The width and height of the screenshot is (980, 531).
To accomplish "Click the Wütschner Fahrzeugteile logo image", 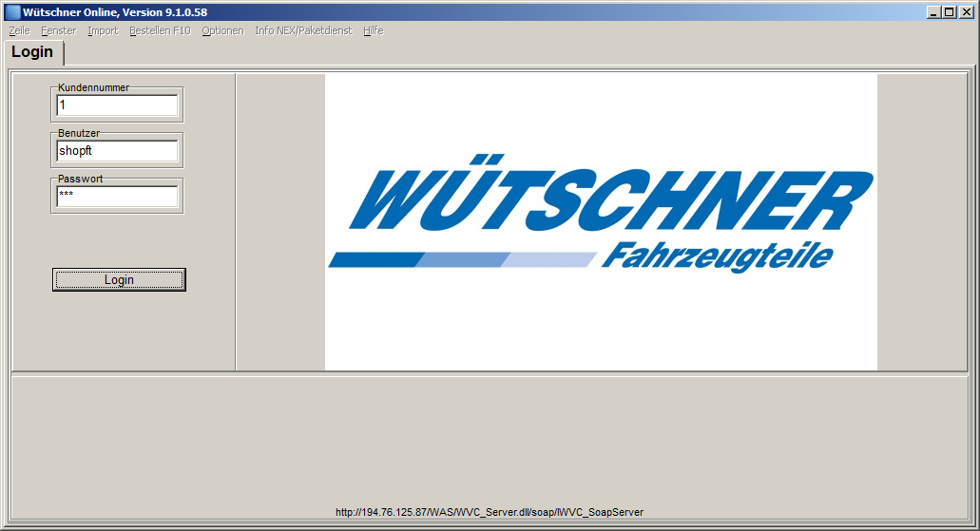I will pos(601,221).
